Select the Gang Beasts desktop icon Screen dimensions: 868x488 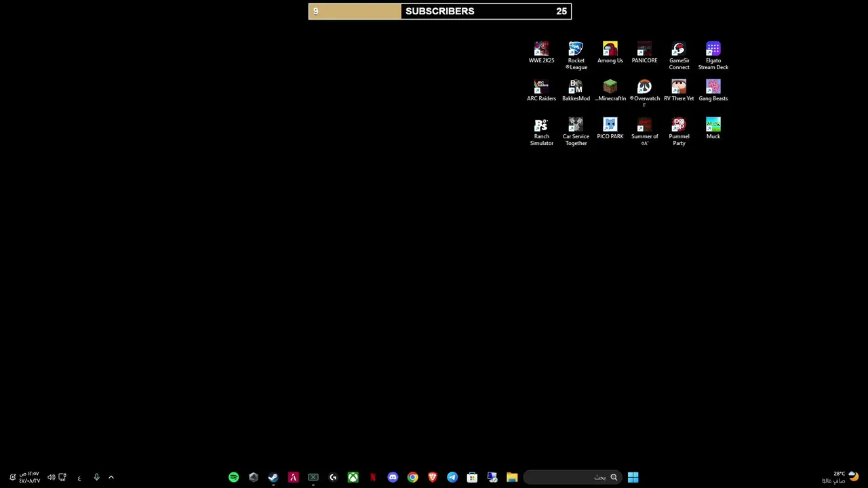[713, 91]
